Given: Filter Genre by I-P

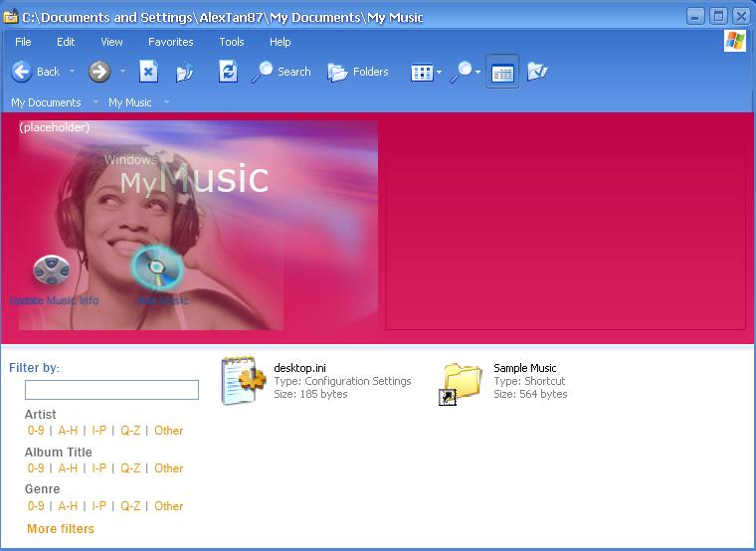Looking at the screenshot, I should click(x=98, y=505).
